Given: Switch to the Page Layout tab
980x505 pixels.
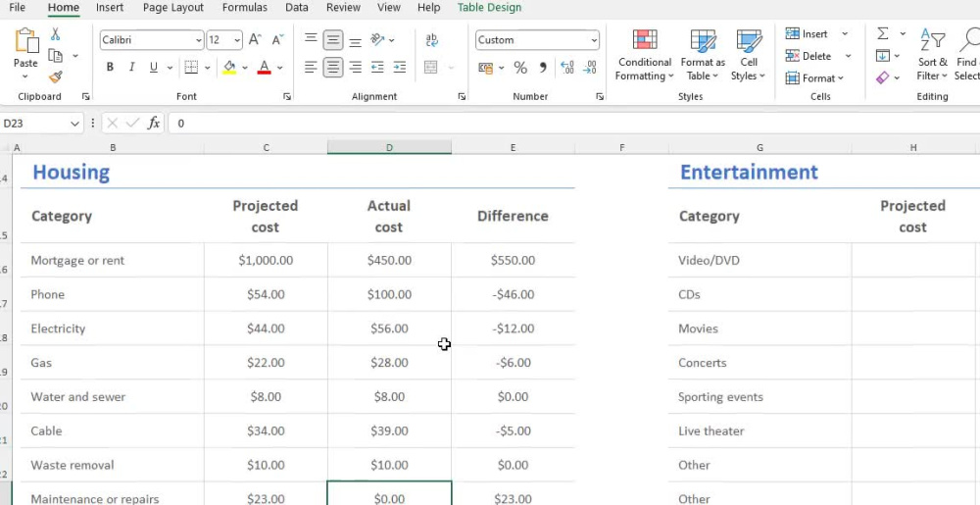Looking at the screenshot, I should (173, 8).
